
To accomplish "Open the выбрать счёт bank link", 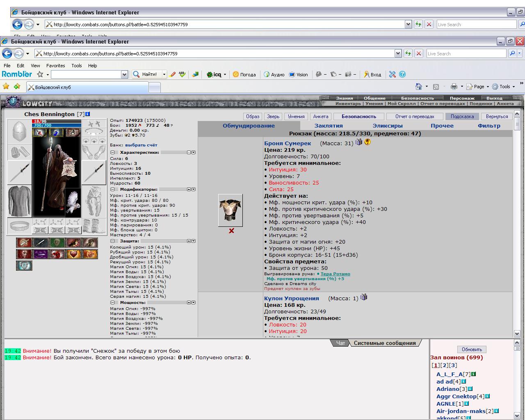I will click(141, 145).
